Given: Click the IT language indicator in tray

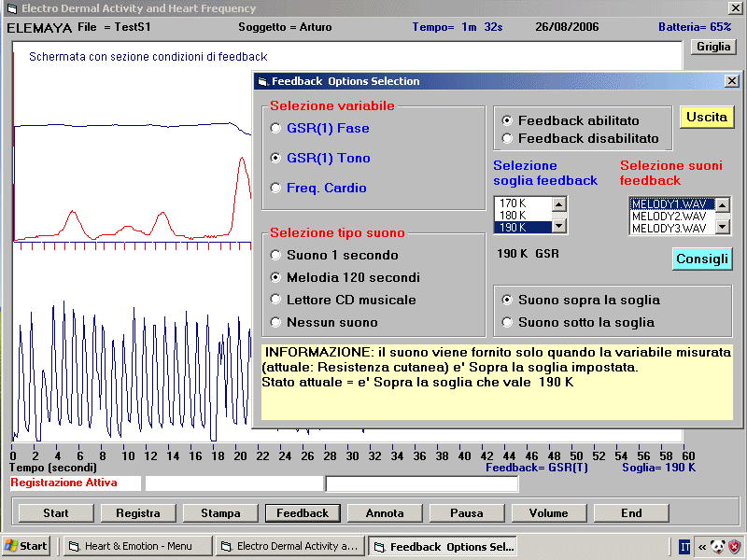Looking at the screenshot, I should (x=684, y=546).
